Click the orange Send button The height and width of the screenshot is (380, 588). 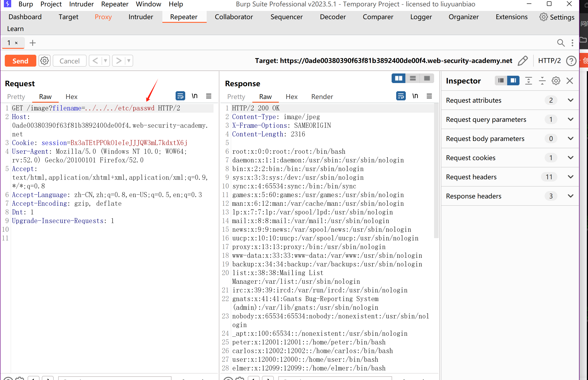click(20, 61)
